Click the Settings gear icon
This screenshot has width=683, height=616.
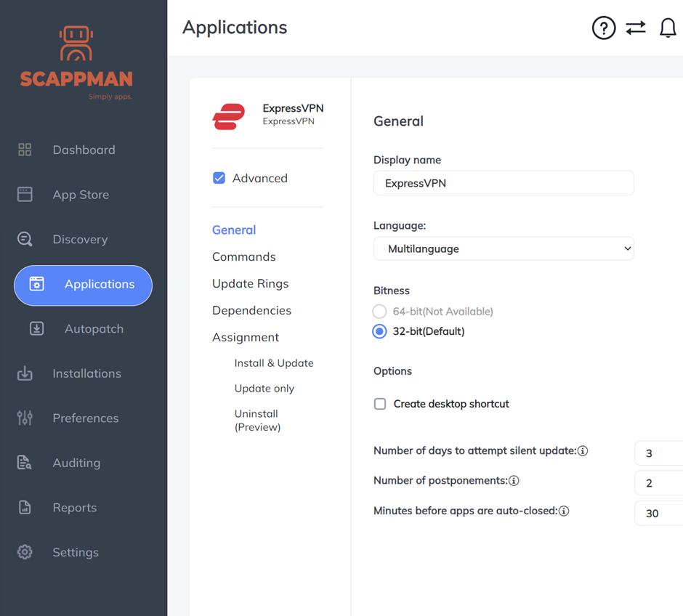(x=25, y=552)
